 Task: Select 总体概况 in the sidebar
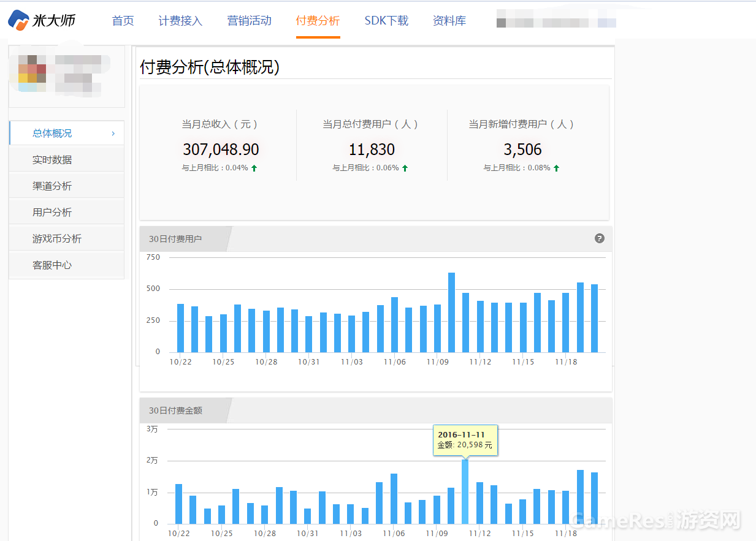pos(67,133)
